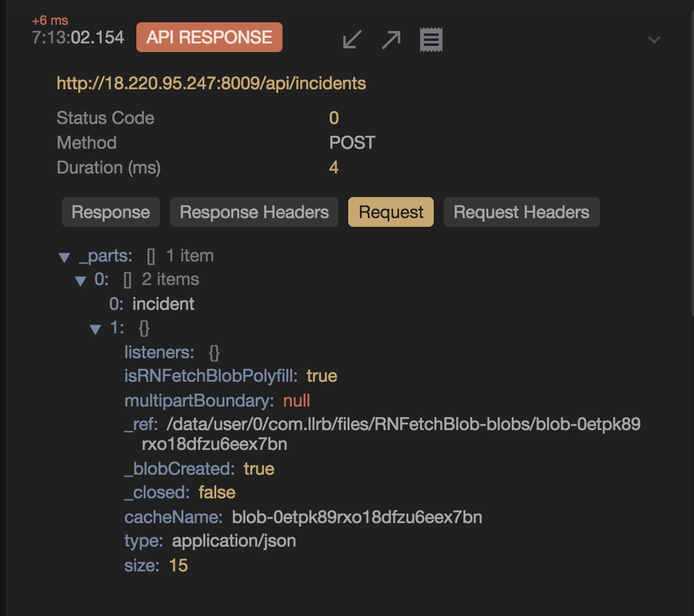Viewport: 694px width, 616px height.
Task: Switch to the Response tab
Action: pyautogui.click(x=111, y=212)
